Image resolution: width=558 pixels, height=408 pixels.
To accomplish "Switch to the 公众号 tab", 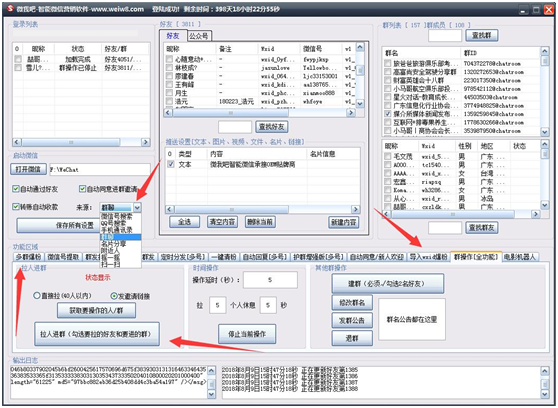I will (199, 36).
